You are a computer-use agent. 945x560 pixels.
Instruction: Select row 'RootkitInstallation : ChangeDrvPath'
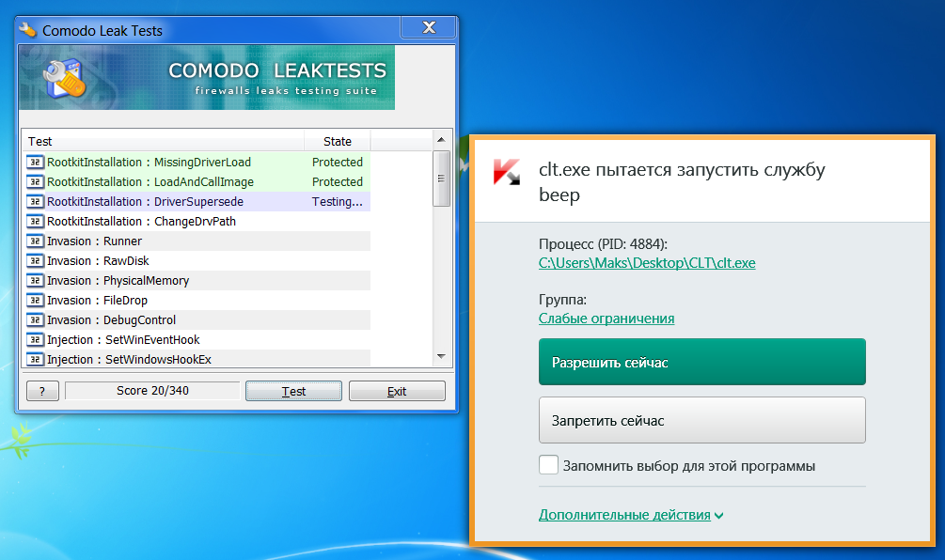[x=198, y=222]
